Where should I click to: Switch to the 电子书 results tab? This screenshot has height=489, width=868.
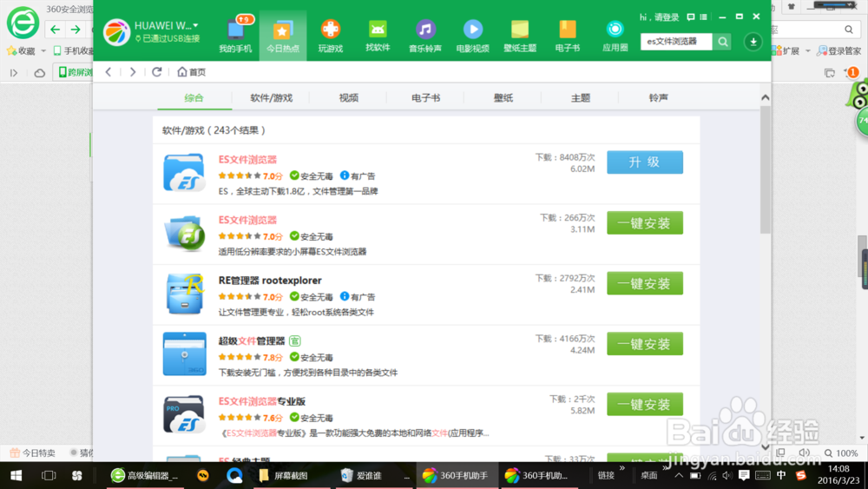[425, 98]
